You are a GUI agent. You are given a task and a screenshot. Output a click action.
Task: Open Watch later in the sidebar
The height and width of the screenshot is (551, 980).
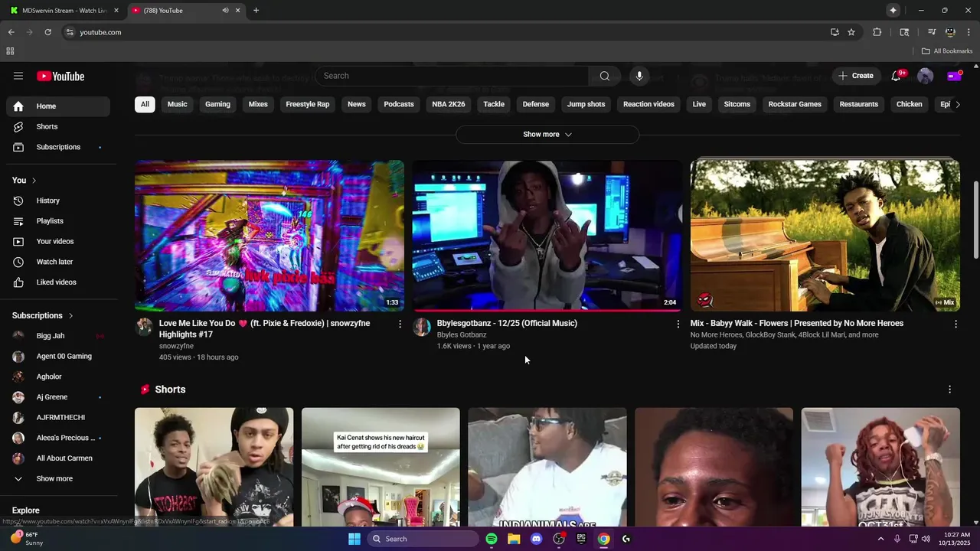[x=58, y=262]
